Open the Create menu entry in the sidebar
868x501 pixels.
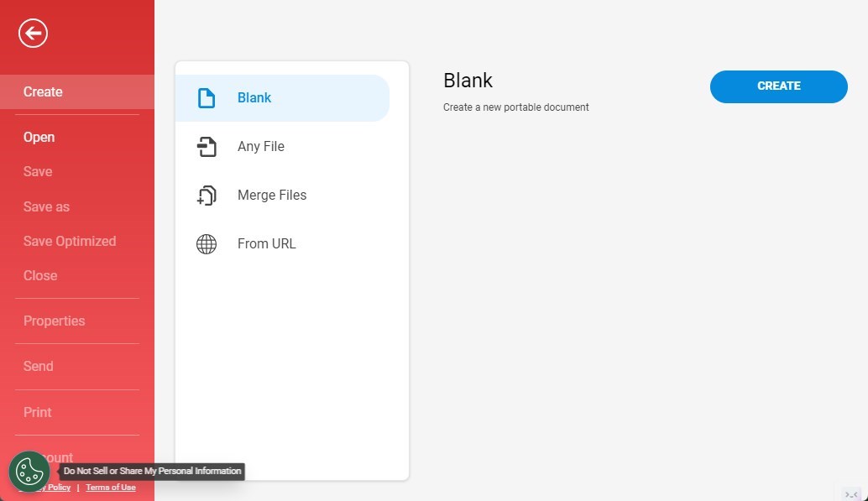(43, 91)
